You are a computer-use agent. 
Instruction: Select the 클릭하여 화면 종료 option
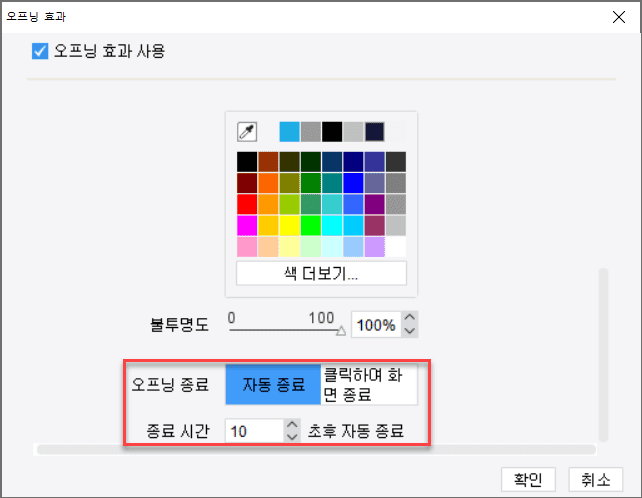point(369,385)
